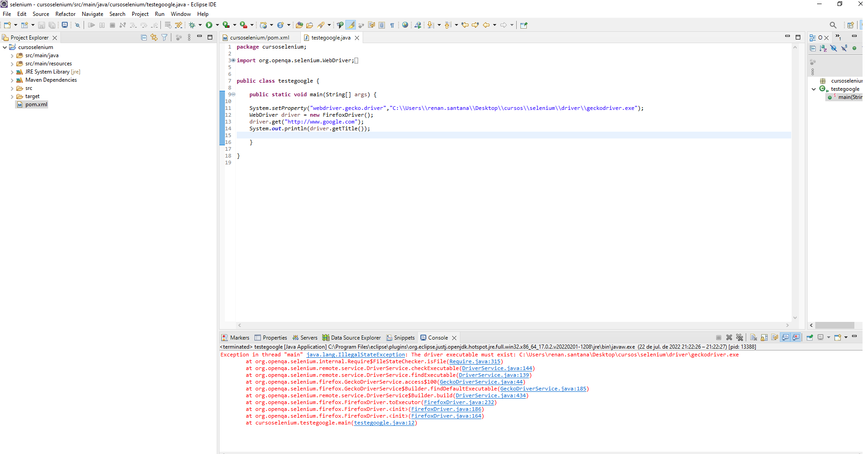Click Remove All Terminated Launches icon
The width and height of the screenshot is (868, 454).
739,337
